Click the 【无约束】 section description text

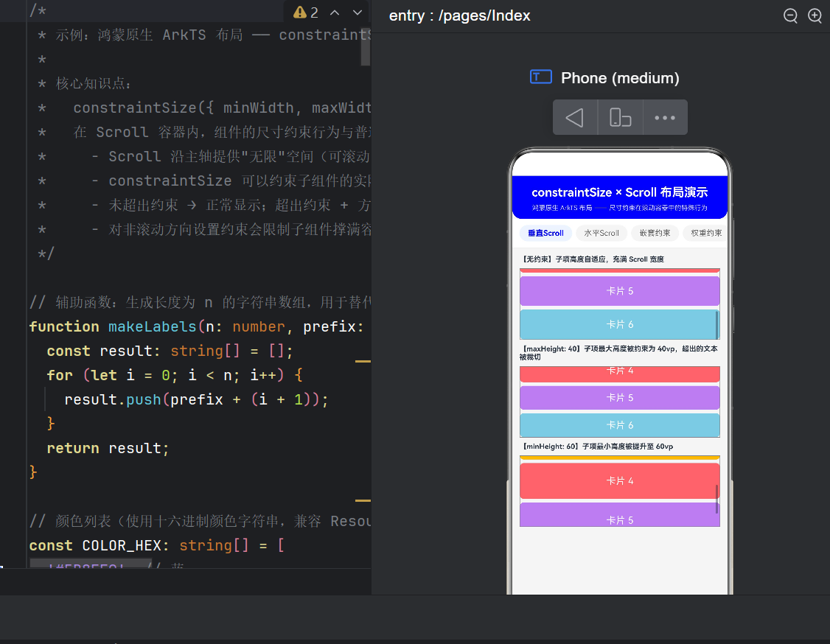(x=593, y=259)
